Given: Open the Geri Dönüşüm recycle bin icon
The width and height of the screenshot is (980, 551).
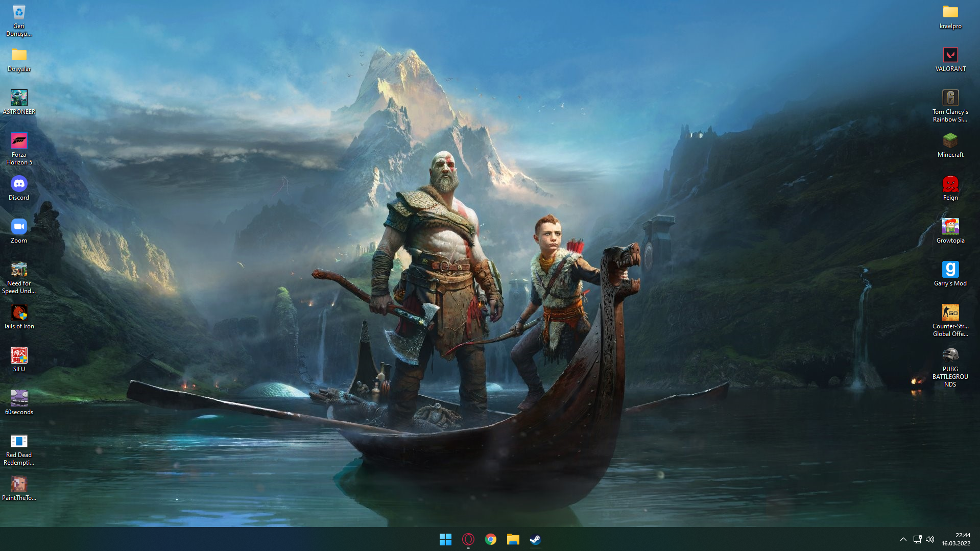Looking at the screenshot, I should tap(19, 20).
